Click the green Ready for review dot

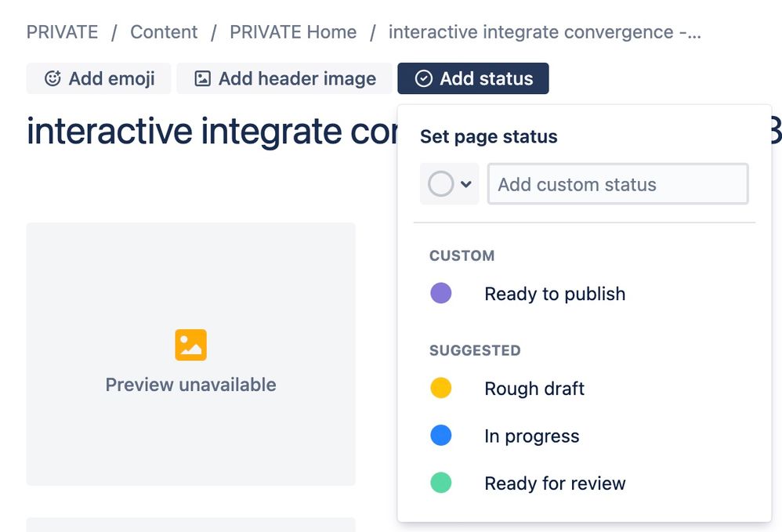(441, 483)
